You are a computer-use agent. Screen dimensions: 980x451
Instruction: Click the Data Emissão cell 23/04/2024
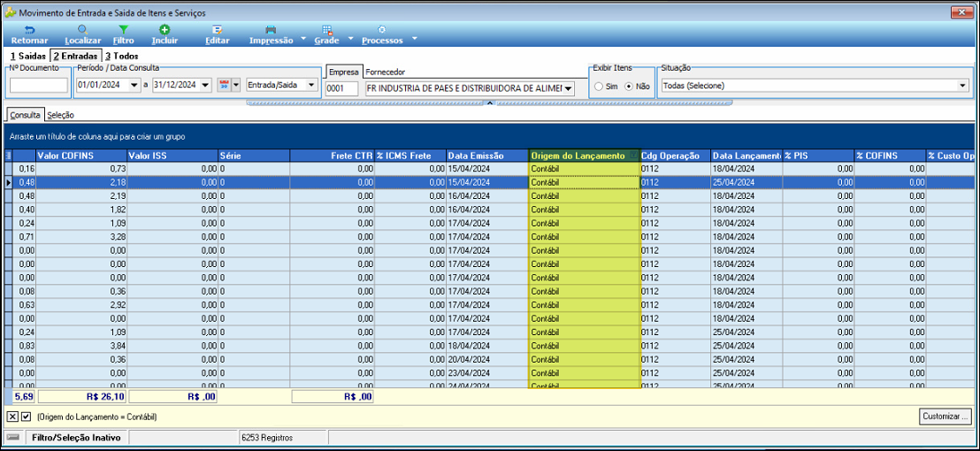pyautogui.click(x=486, y=373)
